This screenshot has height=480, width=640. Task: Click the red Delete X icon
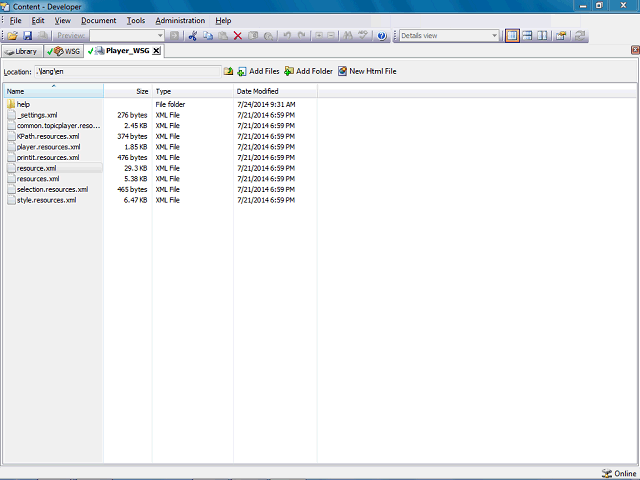click(x=238, y=36)
